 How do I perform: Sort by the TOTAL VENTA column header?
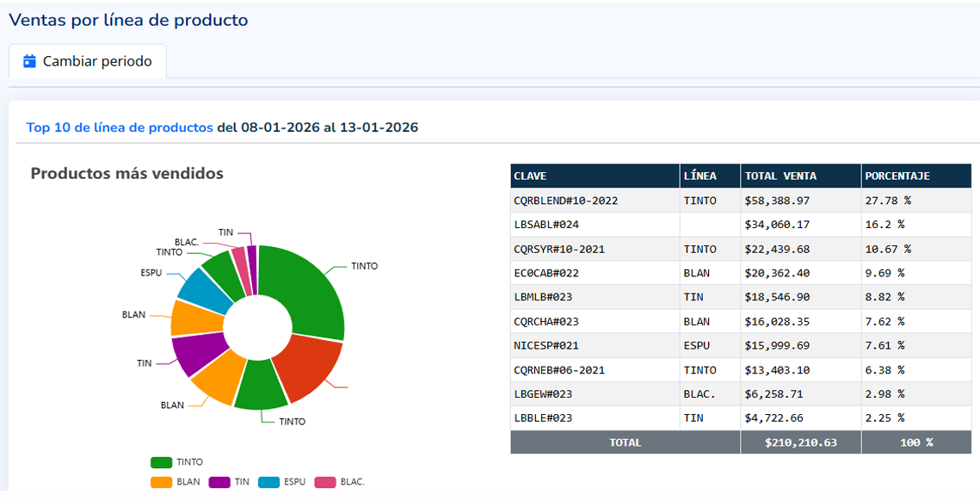pyautogui.click(x=780, y=176)
